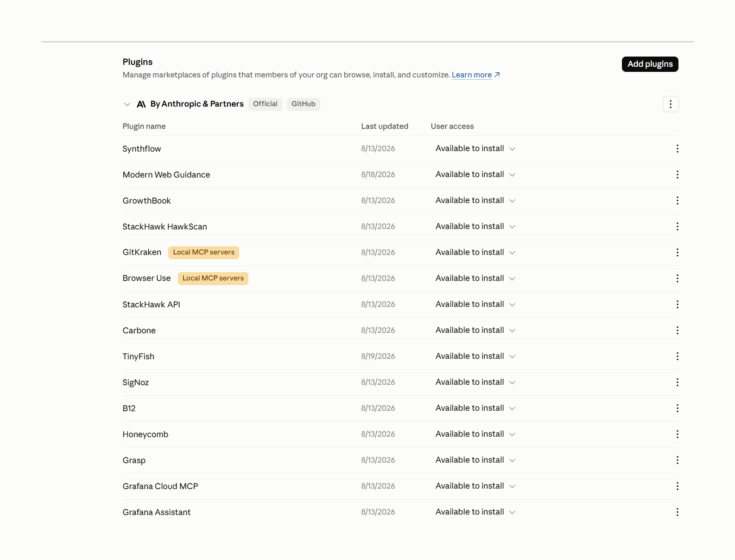Open more options for Synthflow plugin

point(677,149)
